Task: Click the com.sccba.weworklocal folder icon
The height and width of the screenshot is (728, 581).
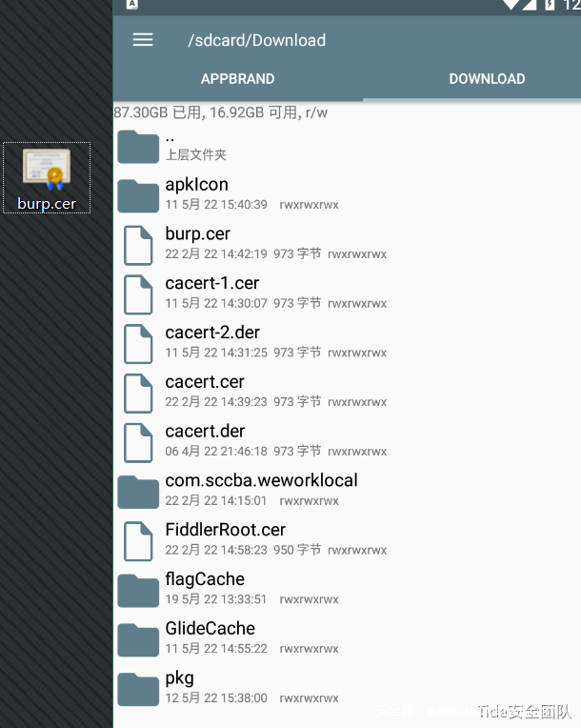Action: point(138,492)
